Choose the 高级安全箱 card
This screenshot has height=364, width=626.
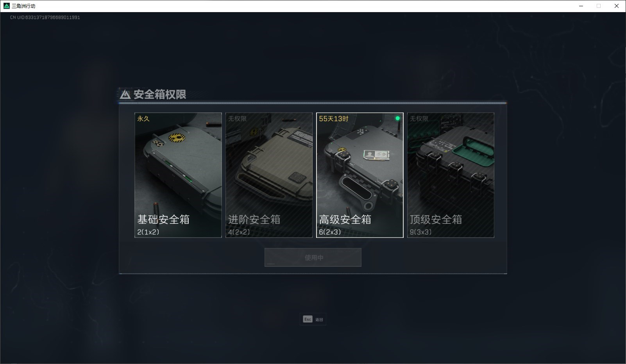(360, 175)
